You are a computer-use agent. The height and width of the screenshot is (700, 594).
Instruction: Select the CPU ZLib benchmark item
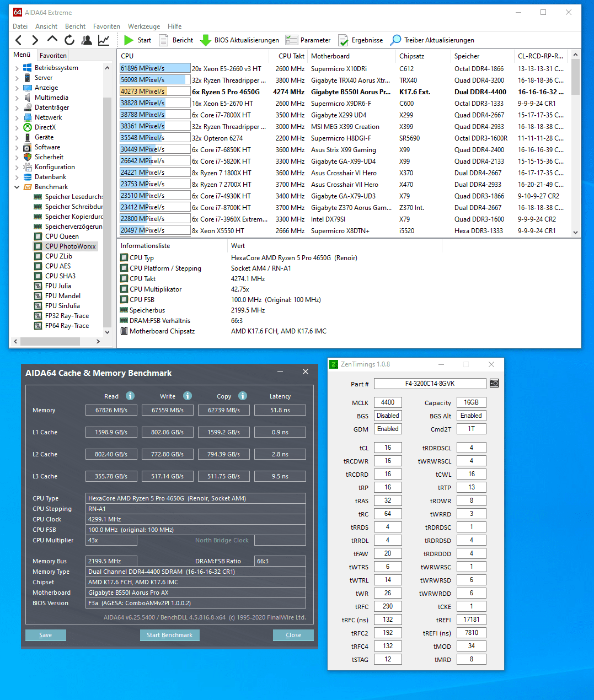tap(58, 256)
